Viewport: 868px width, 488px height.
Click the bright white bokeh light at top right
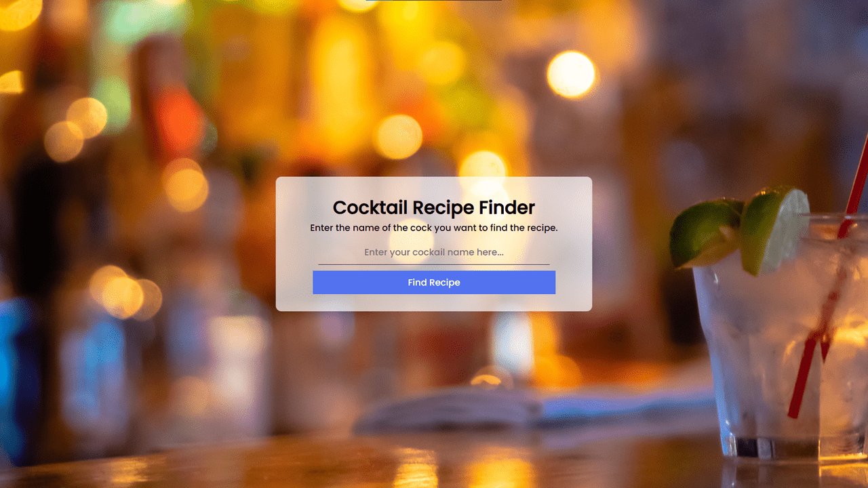coord(571,74)
